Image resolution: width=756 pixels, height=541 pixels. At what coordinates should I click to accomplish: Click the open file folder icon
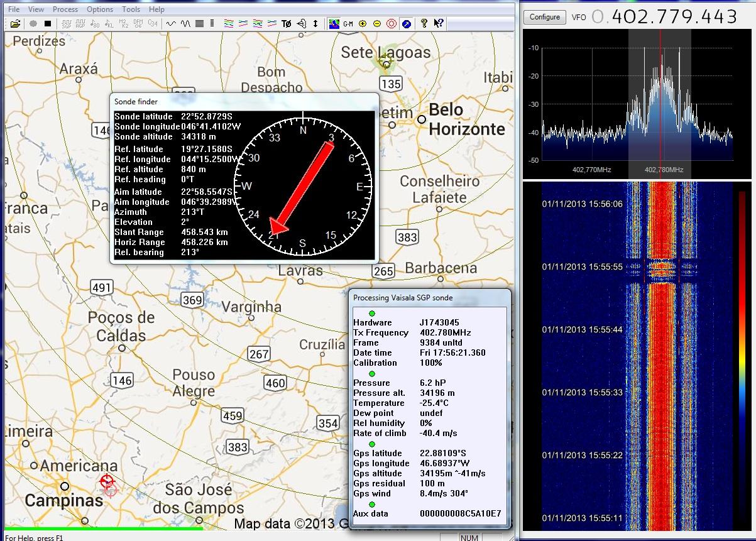point(15,24)
